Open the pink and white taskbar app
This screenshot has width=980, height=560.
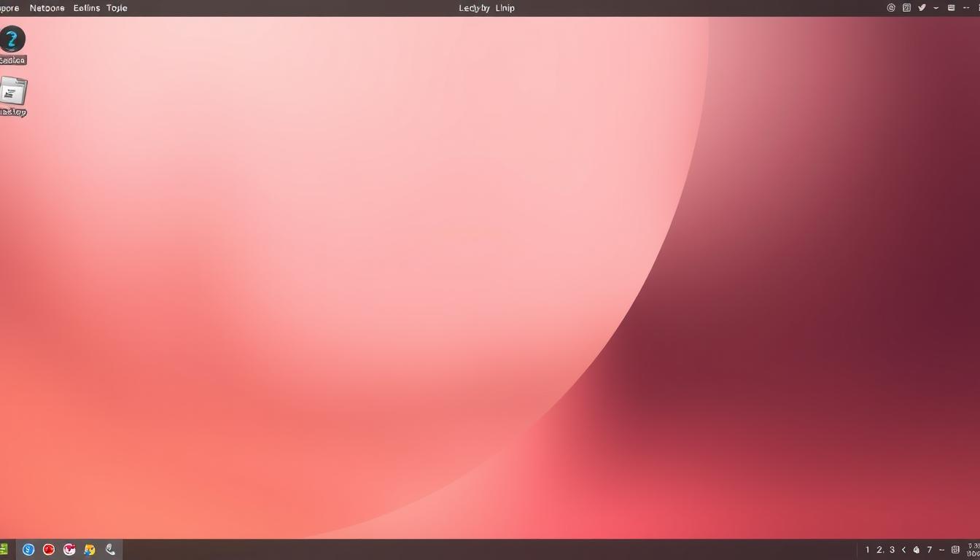tap(69, 550)
